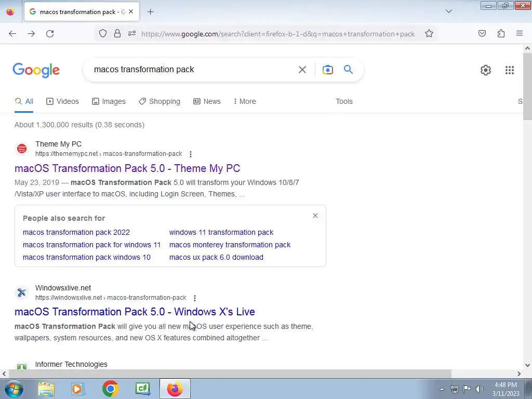Screen dimensions: 532x399
Task: Click the vertical scrollbar down arrow
Action: [527, 365]
